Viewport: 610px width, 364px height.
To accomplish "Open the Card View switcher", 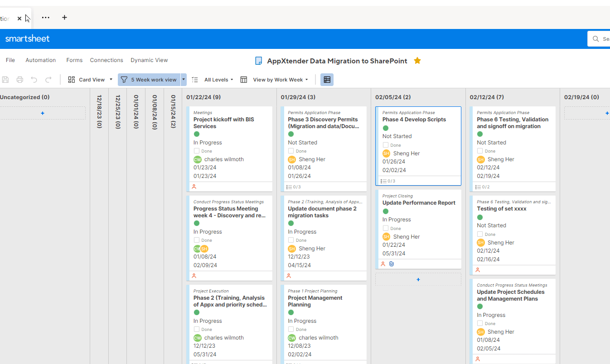I will click(89, 80).
